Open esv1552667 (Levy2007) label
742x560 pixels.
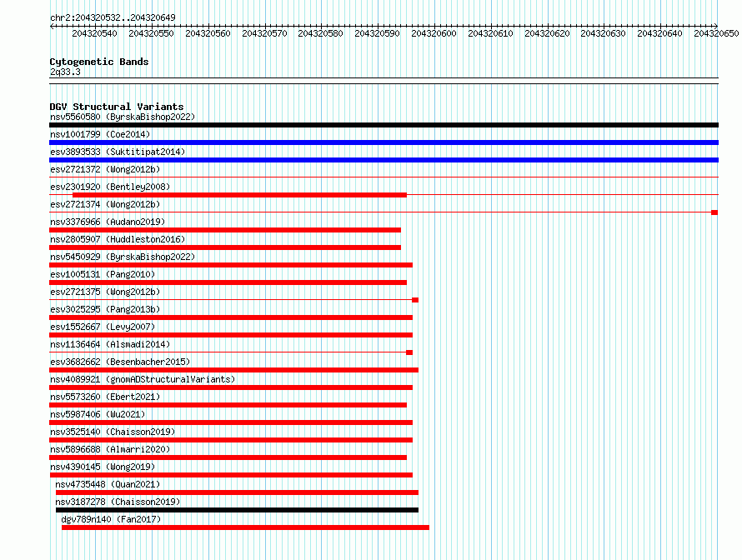pos(103,327)
